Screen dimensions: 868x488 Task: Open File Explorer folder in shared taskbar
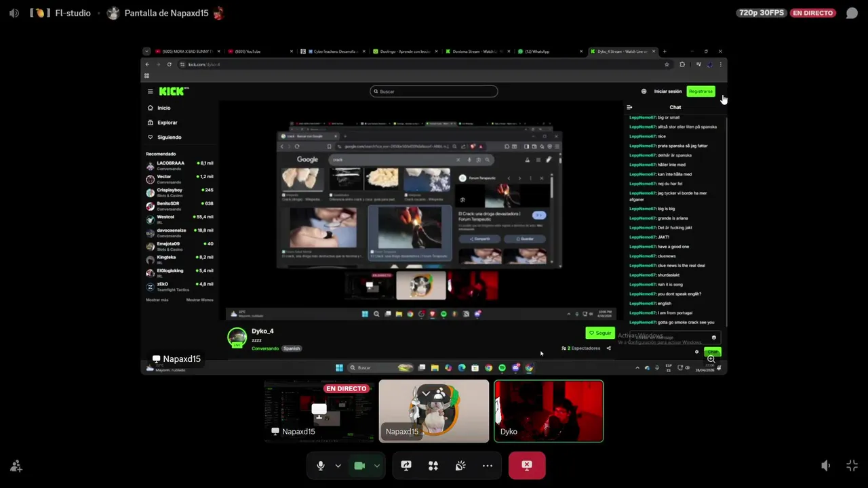(x=435, y=368)
